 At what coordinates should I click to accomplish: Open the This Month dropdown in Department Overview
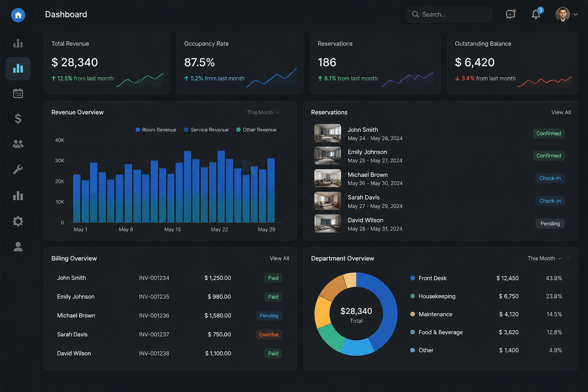[544, 258]
